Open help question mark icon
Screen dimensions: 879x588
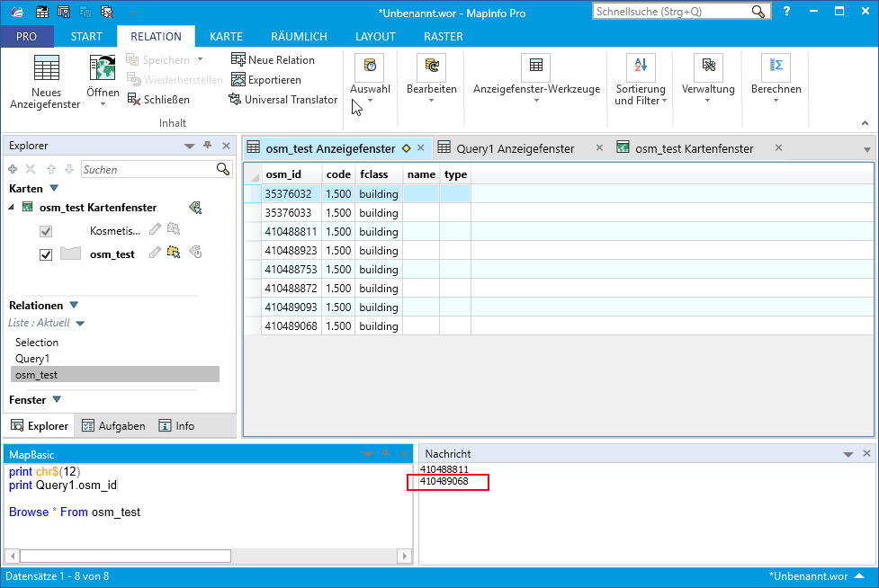pos(786,11)
